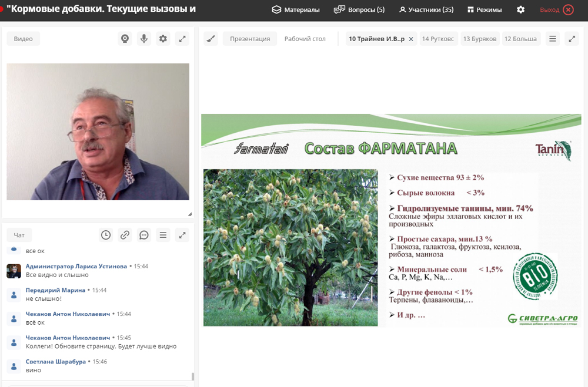Close the 10 Трайнев И.В. tab
The height and width of the screenshot is (387, 588).
(411, 39)
